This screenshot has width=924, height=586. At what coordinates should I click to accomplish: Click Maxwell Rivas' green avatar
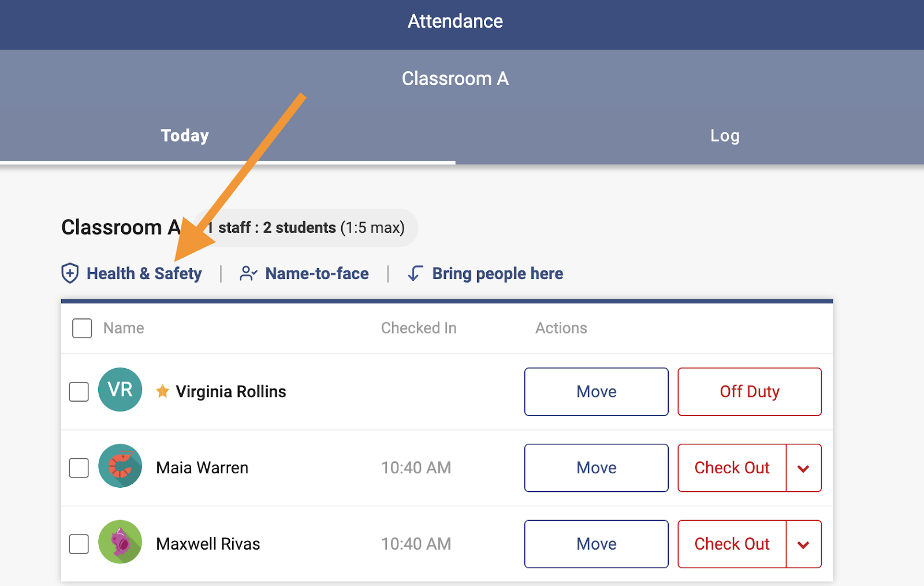point(120,543)
